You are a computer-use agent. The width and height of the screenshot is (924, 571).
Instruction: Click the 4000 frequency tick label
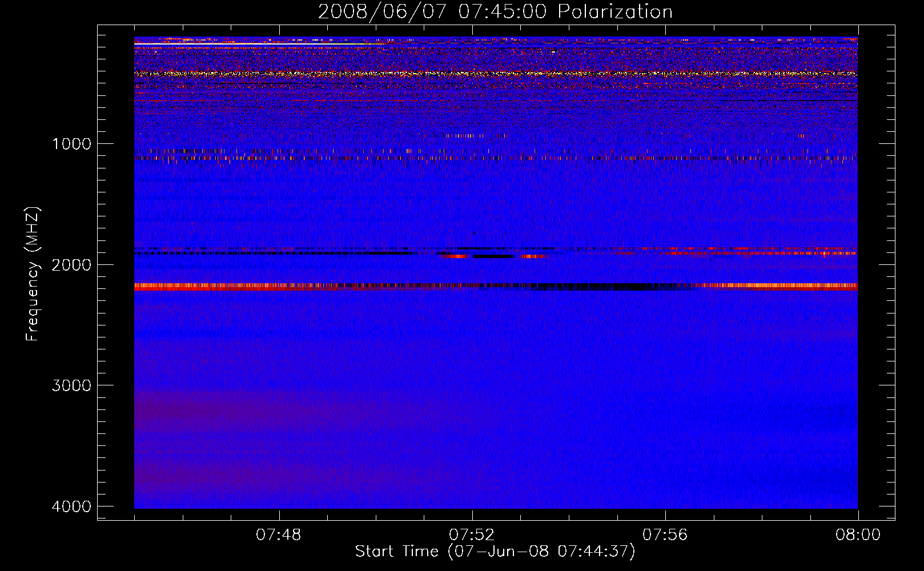pos(71,506)
